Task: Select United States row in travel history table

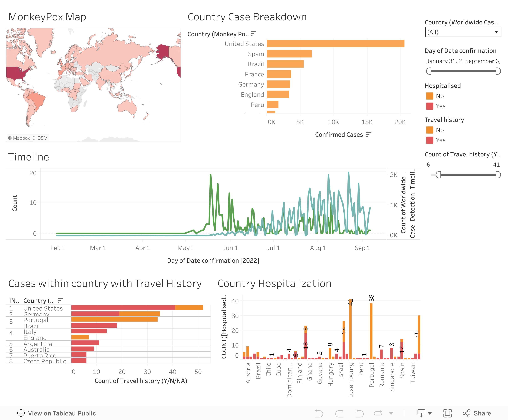Action: click(x=43, y=308)
